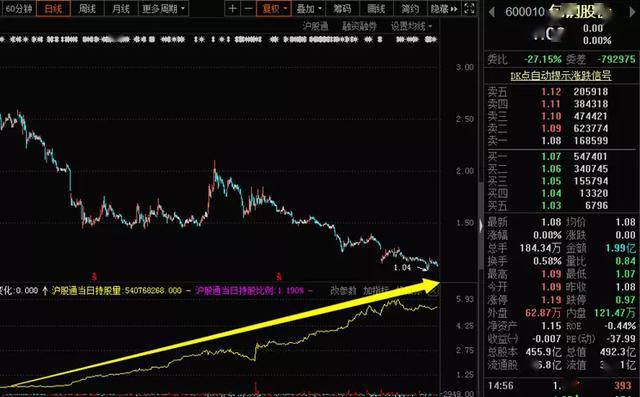This screenshot has height=397, width=640.
Task: Click the 1.04 low price marker on chart
Action: point(402,268)
